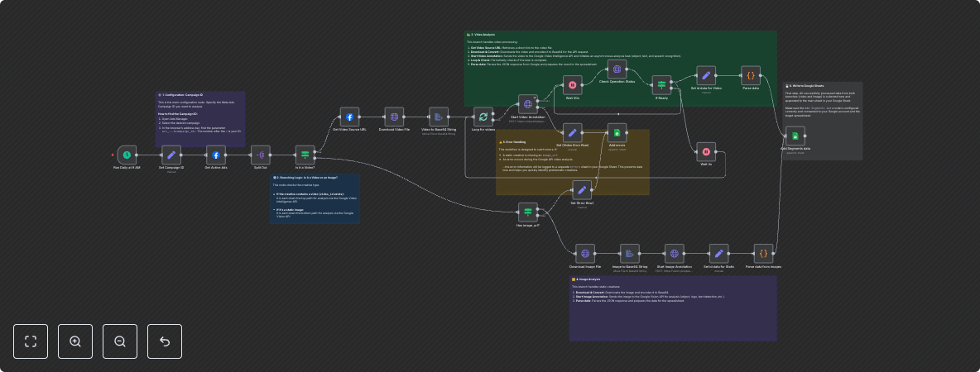This screenshot has width=980, height=372.
Task: Open the Start Image Annotation node
Action: [x=675, y=254]
